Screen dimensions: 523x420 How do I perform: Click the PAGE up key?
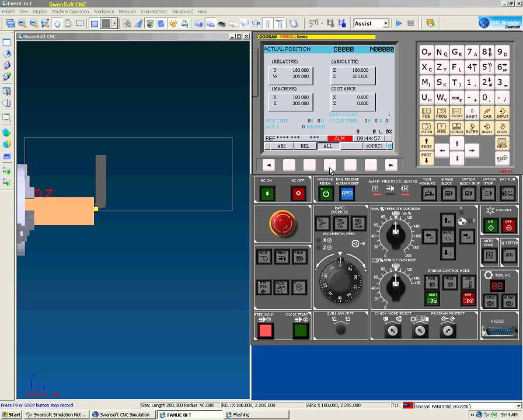[x=427, y=143]
